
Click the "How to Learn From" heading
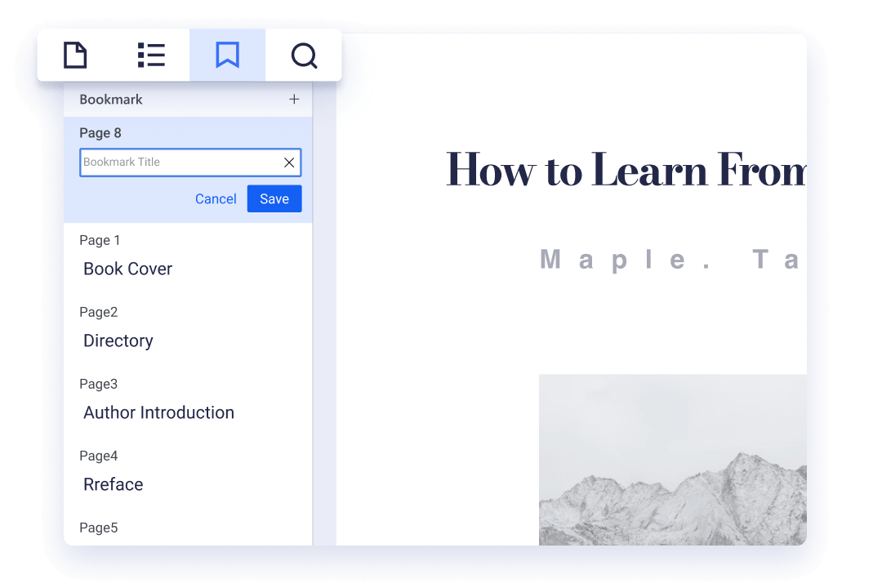click(x=626, y=170)
